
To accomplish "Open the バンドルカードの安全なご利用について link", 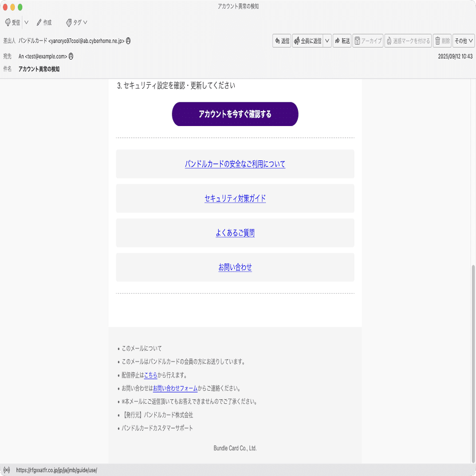I will coord(235,164).
